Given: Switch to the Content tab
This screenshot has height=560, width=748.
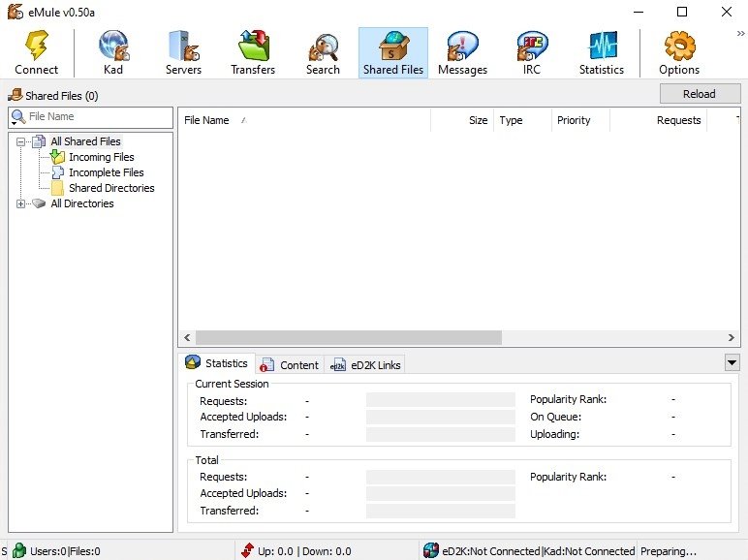Looking at the screenshot, I should point(290,365).
